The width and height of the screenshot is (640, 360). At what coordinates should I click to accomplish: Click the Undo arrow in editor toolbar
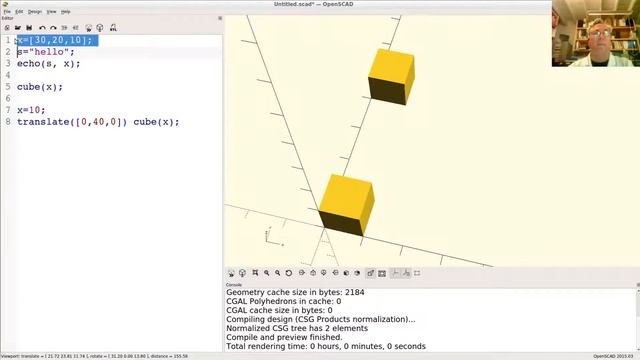coord(42,28)
